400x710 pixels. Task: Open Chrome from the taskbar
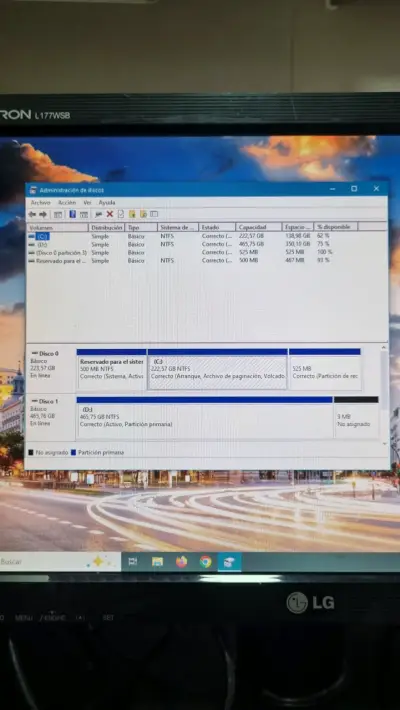206,561
